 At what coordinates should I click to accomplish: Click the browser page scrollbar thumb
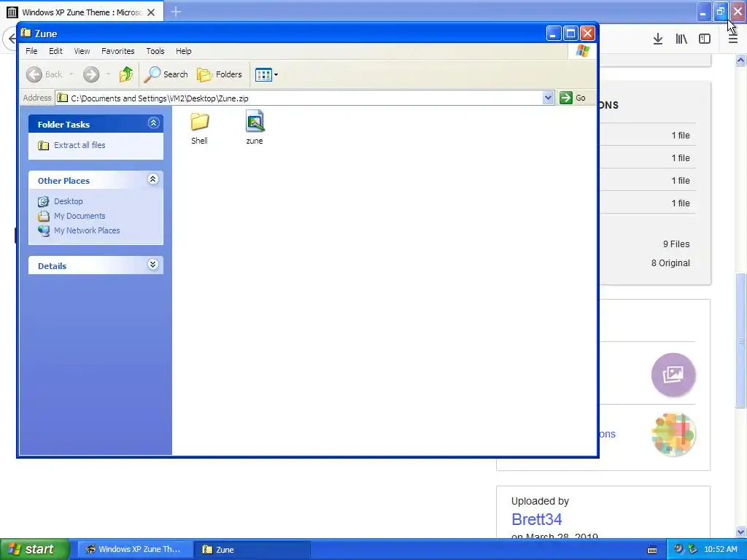pos(740,340)
